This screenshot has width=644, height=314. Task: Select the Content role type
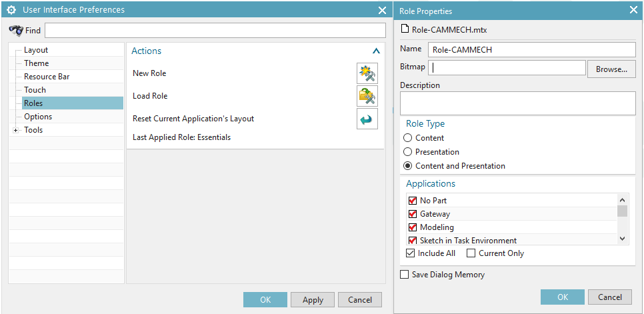tap(408, 138)
